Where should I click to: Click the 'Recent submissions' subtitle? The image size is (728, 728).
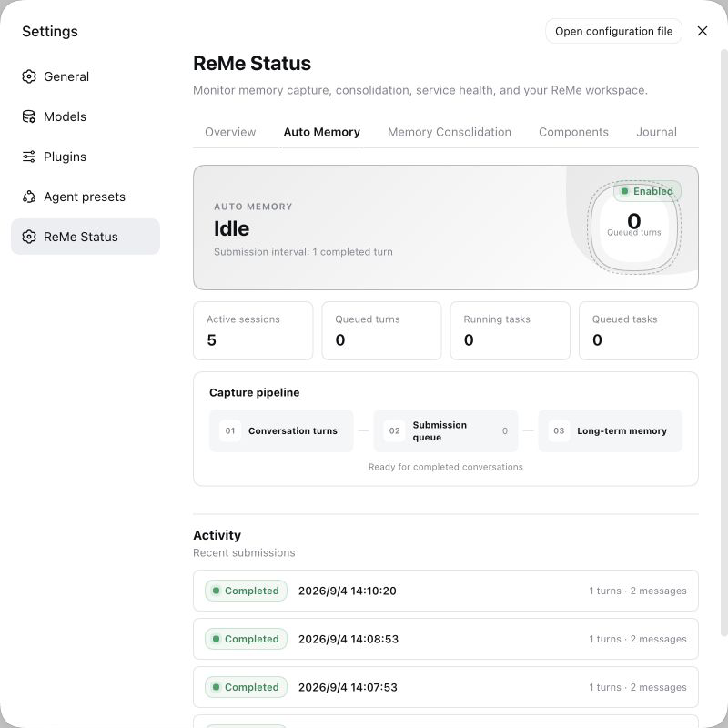tap(244, 553)
